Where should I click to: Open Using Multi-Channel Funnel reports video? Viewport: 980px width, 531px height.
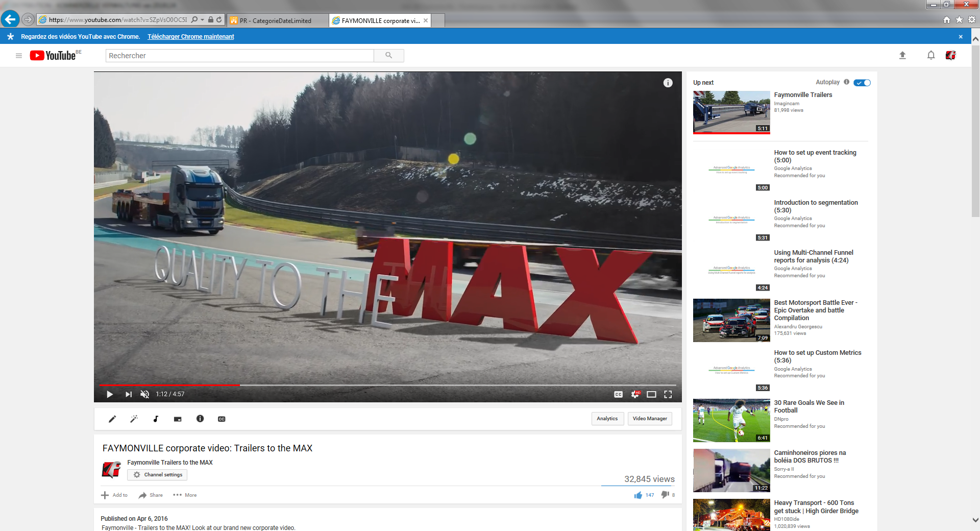pyautogui.click(x=814, y=256)
